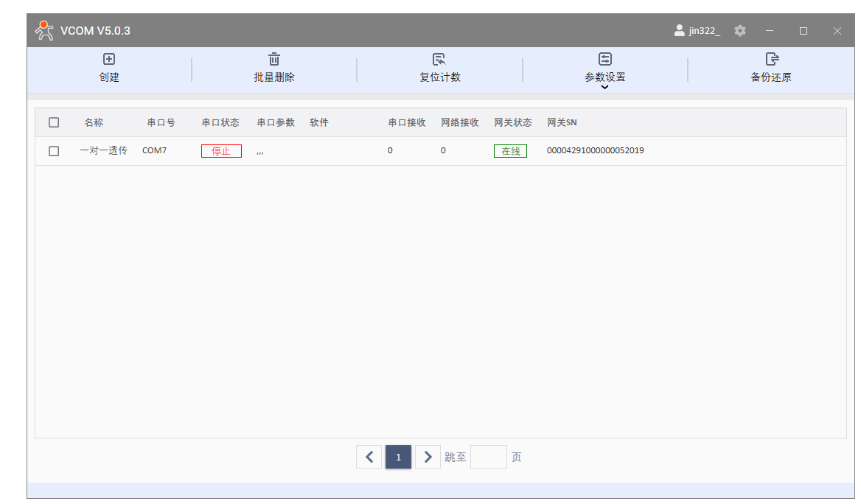The image size is (861, 504).
Task: Click the Create (创建) plus icon
Action: pyautogui.click(x=109, y=60)
